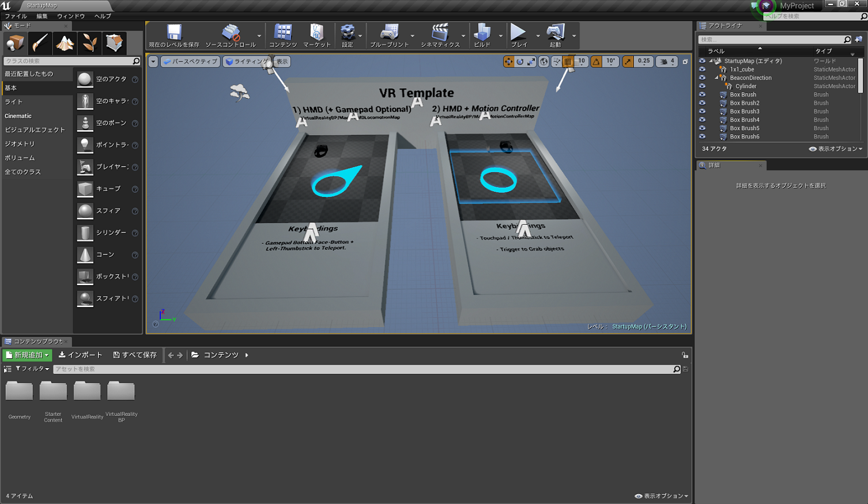The image size is (868, 504).
Task: Open the File (ファイル) menu
Action: point(16,16)
